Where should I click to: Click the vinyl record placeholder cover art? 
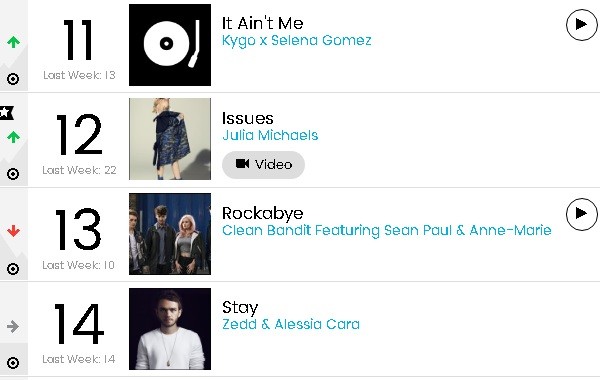click(x=170, y=45)
